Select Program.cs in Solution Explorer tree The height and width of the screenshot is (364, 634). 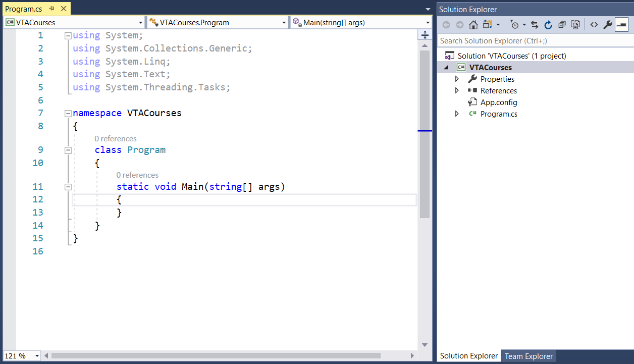click(x=499, y=114)
